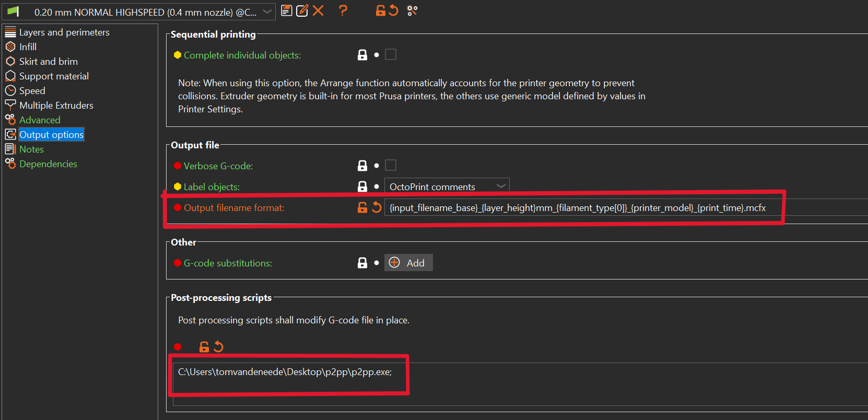Click the rename preset pencil icon
868x420 pixels.
pyautogui.click(x=302, y=10)
